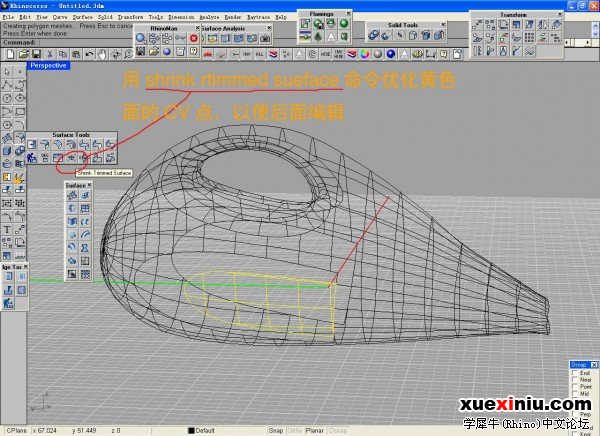Close the Solid Tools floating toolbar

(443, 24)
